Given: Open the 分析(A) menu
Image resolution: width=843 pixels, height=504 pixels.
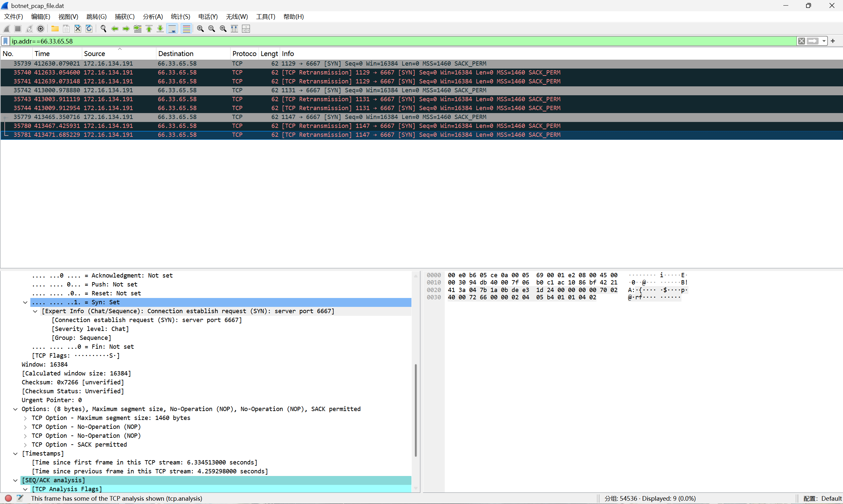Looking at the screenshot, I should [x=153, y=16].
